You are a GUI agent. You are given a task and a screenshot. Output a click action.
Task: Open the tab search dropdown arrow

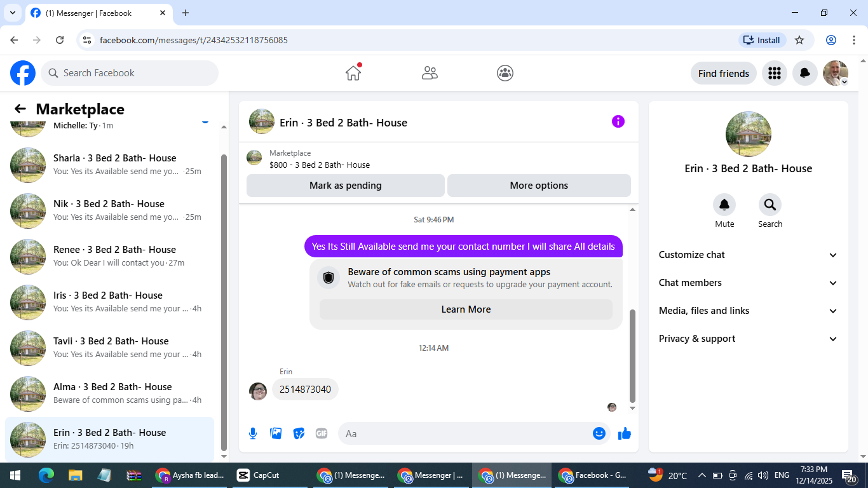(x=12, y=13)
